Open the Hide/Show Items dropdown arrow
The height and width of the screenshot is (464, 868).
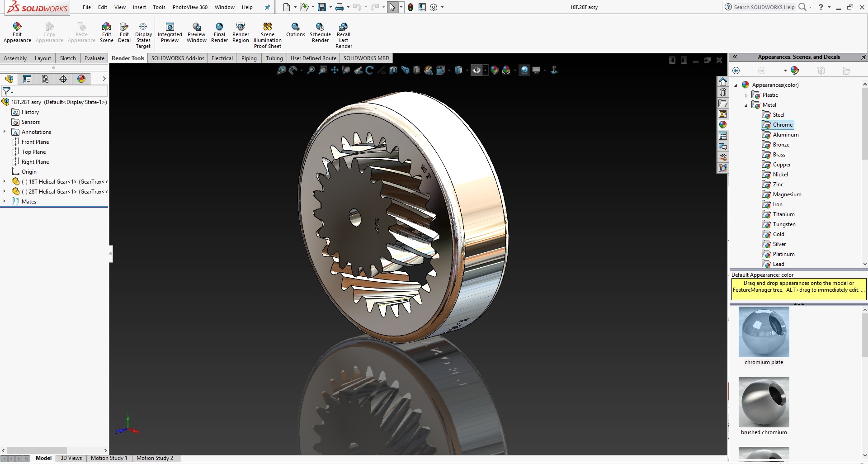[x=485, y=70]
